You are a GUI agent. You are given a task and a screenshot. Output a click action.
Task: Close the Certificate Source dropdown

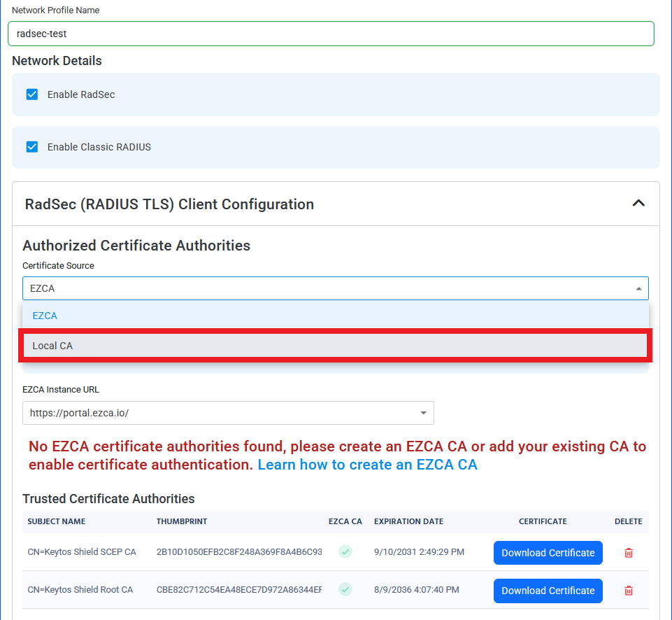335,288
